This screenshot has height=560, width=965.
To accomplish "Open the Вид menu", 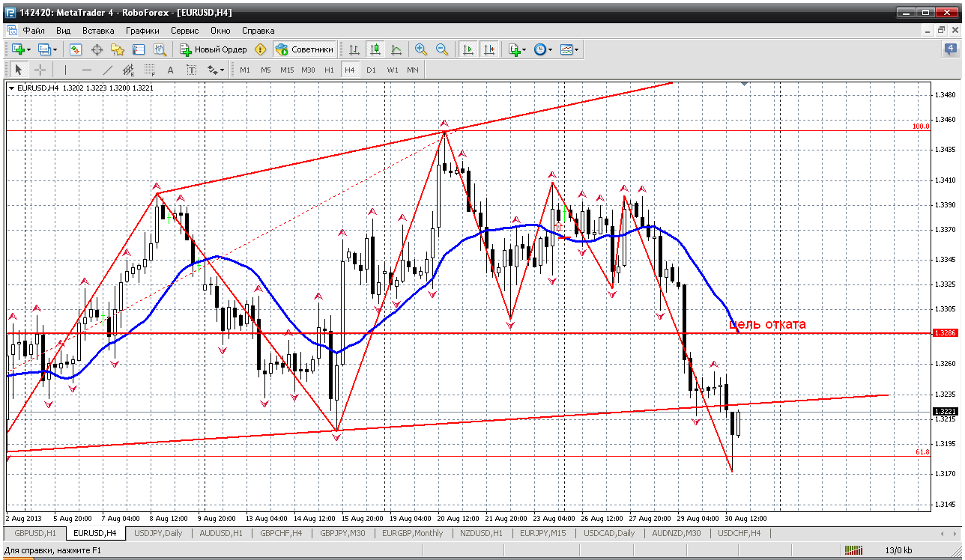I will [x=63, y=31].
